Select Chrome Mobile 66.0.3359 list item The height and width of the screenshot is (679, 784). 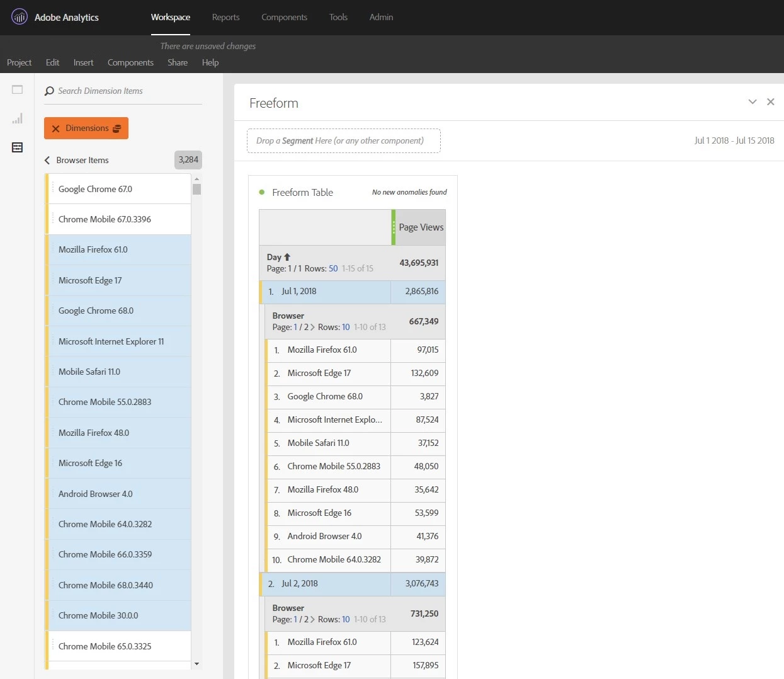coord(118,554)
